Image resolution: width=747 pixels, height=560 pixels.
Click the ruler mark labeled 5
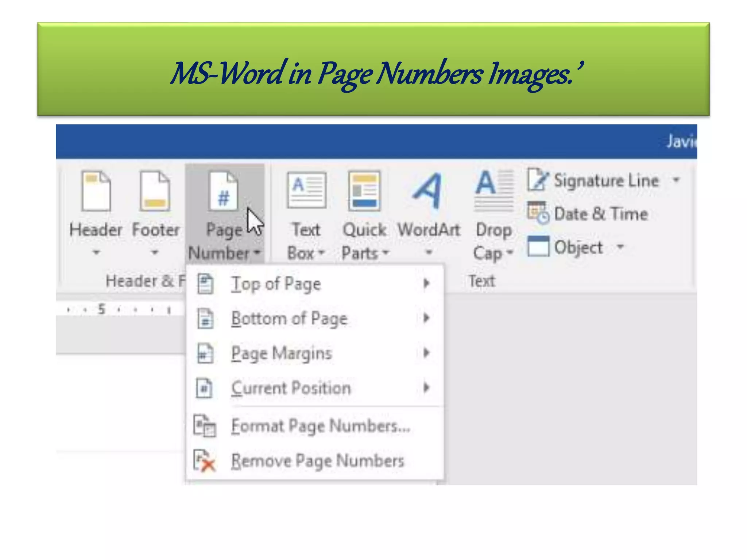(101, 309)
